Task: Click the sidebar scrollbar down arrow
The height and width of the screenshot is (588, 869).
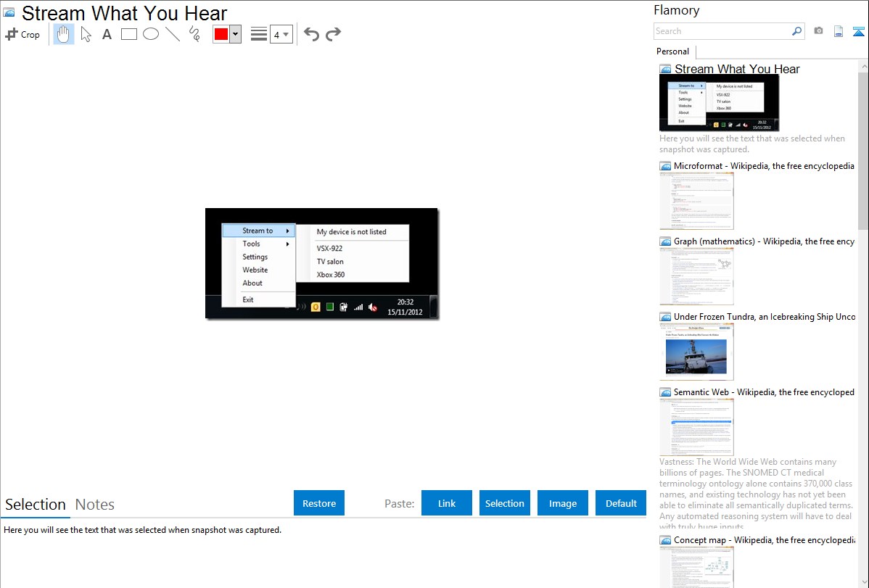Action: 863,582
